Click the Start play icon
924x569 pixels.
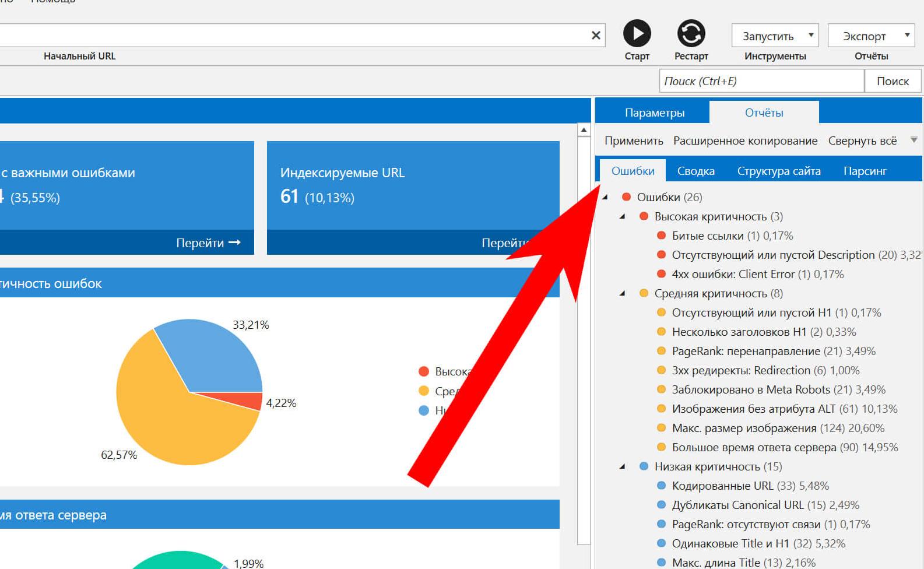click(637, 34)
